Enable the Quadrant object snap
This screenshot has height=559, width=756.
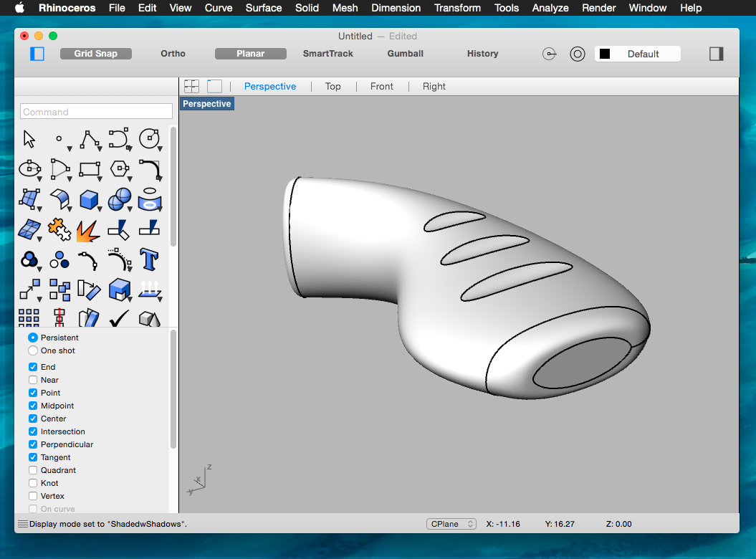(33, 470)
